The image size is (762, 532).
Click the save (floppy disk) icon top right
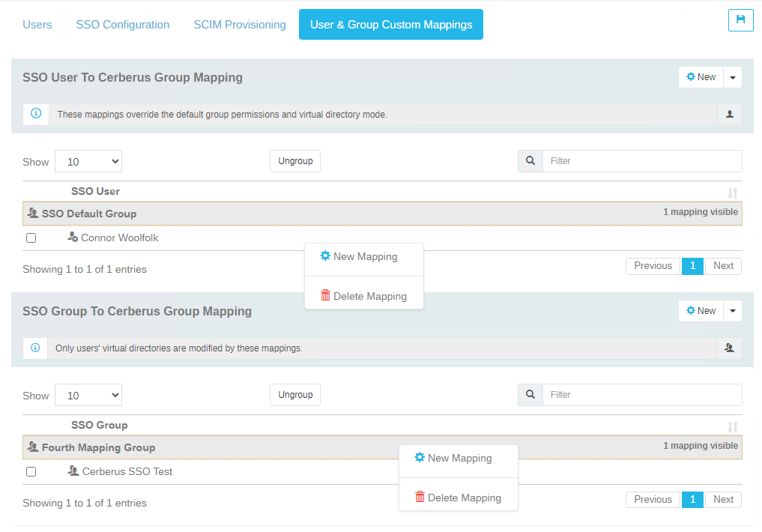coord(740,20)
